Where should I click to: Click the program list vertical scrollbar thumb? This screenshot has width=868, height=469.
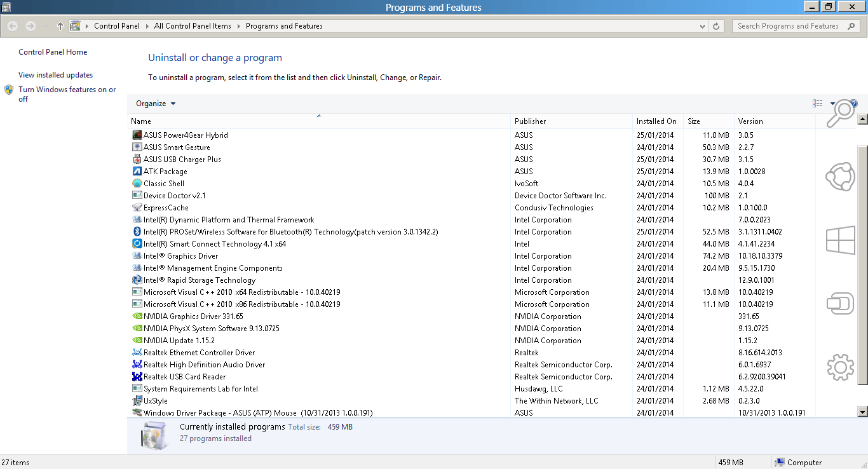(x=862, y=264)
